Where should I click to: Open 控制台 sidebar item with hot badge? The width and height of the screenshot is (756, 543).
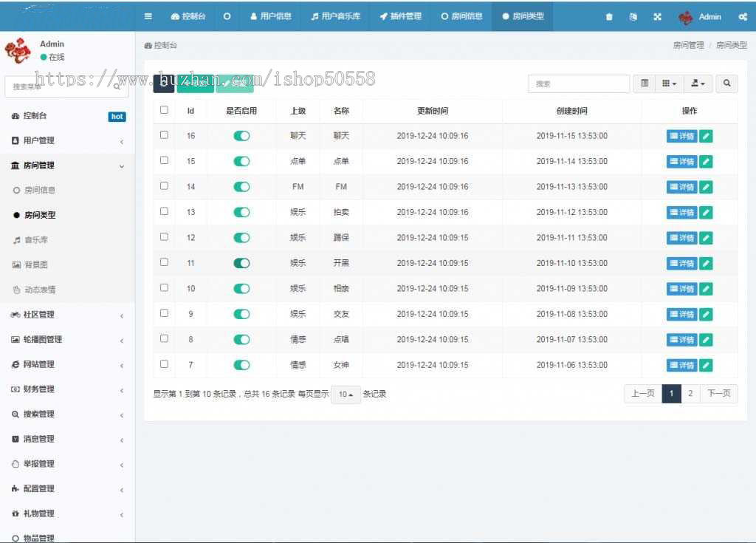pyautogui.click(x=67, y=116)
